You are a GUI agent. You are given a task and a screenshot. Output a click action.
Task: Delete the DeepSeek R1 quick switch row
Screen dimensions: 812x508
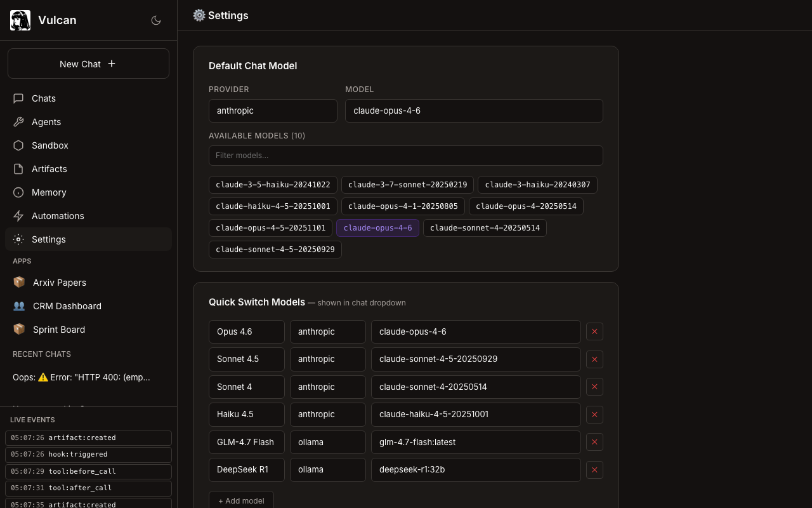pos(594,470)
